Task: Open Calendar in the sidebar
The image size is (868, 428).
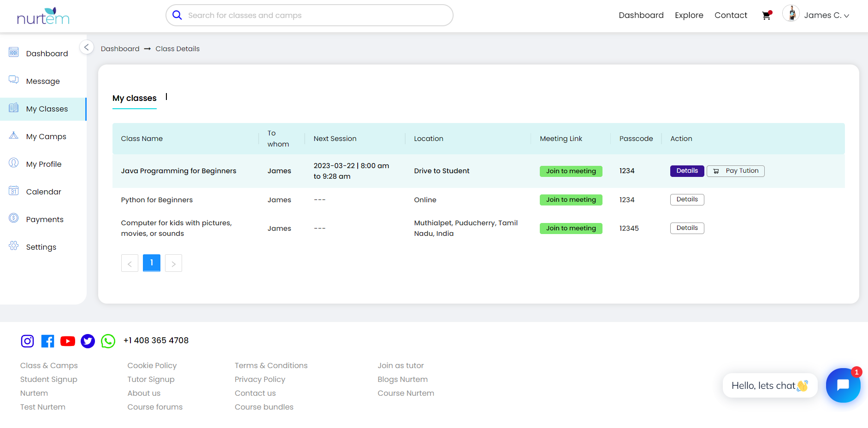Action: (43, 192)
